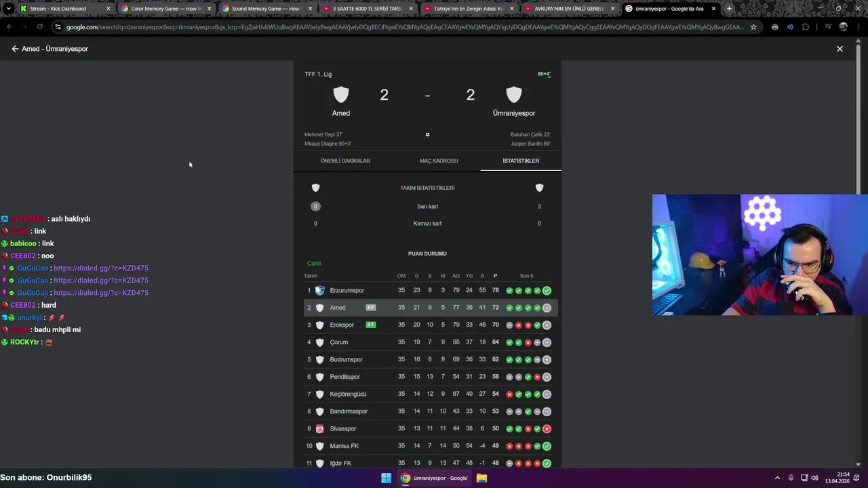This screenshot has width=868, height=488.
Task: Bookmark this page with the star icon
Action: point(753,27)
